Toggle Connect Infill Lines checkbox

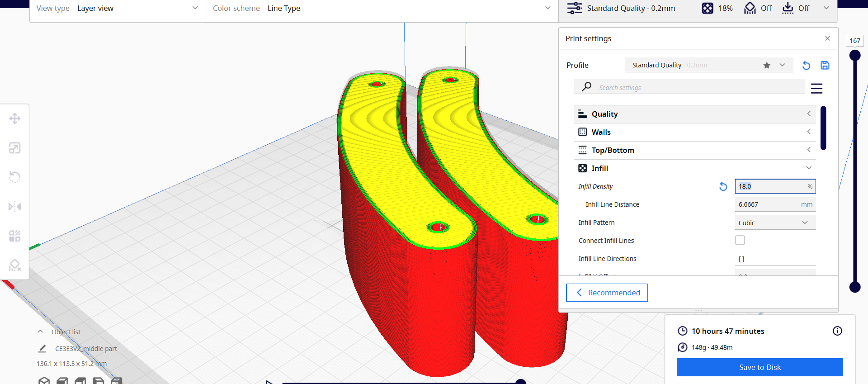(740, 240)
